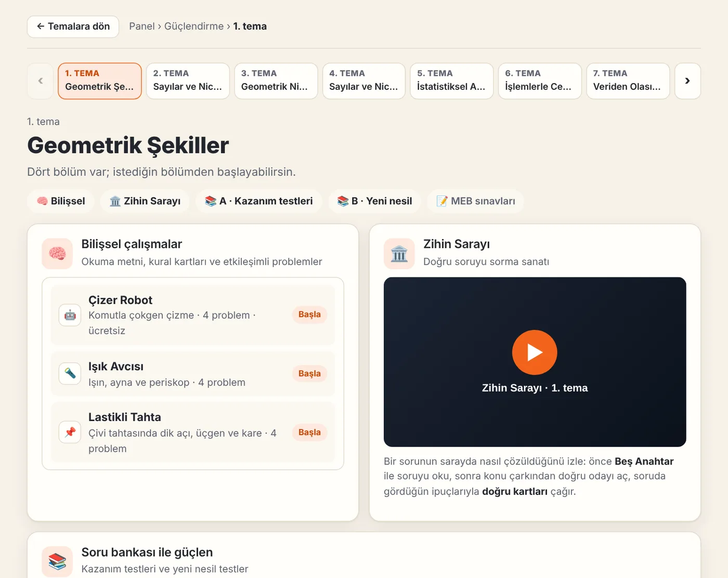Click the Komutla çokgen çizme description
This screenshot has width=728, height=578.
click(x=172, y=323)
